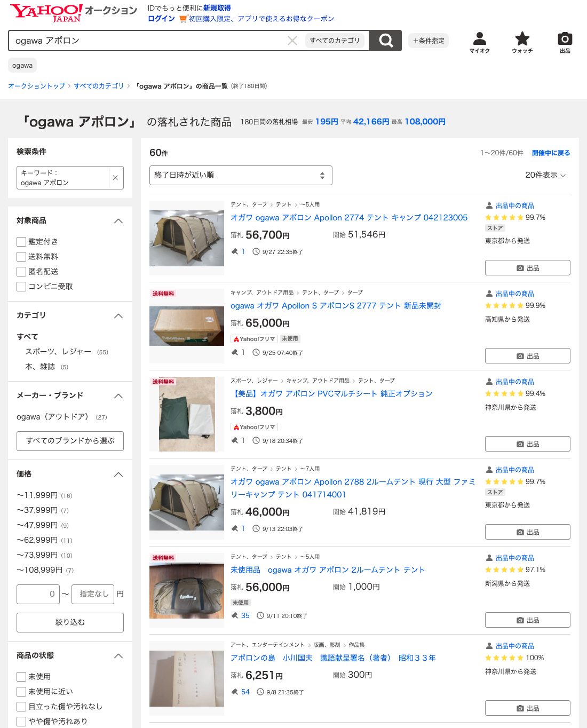
Task: Click the shopping cart coupon icon
Action: coord(183,19)
